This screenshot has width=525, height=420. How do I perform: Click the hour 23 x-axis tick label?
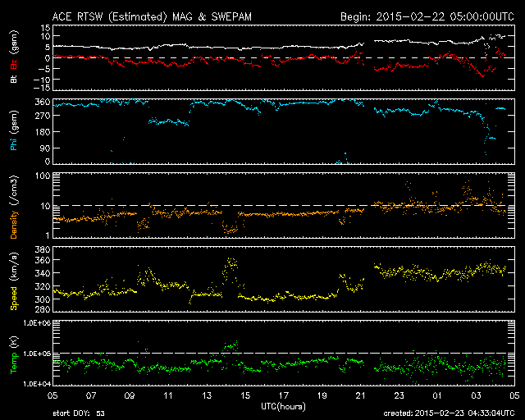pyautogui.click(x=399, y=395)
